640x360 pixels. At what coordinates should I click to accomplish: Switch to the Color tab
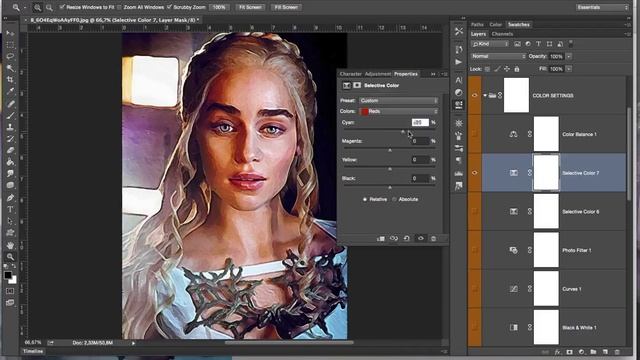pyautogui.click(x=496, y=24)
